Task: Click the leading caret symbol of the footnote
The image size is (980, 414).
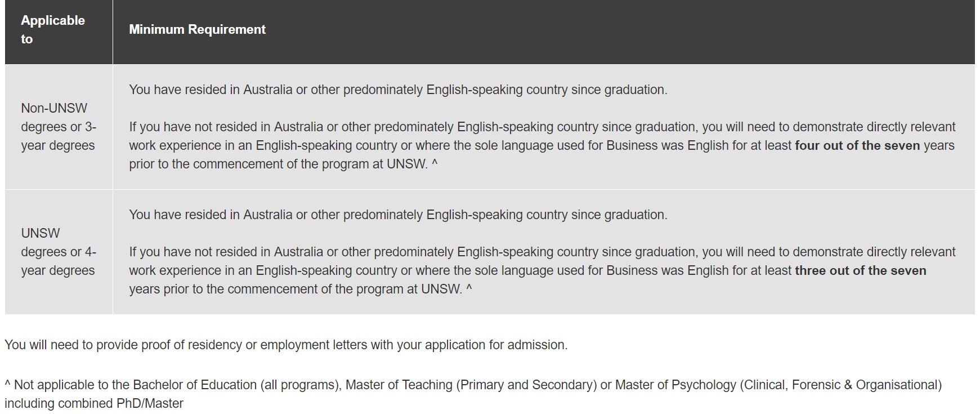Action: (7, 384)
